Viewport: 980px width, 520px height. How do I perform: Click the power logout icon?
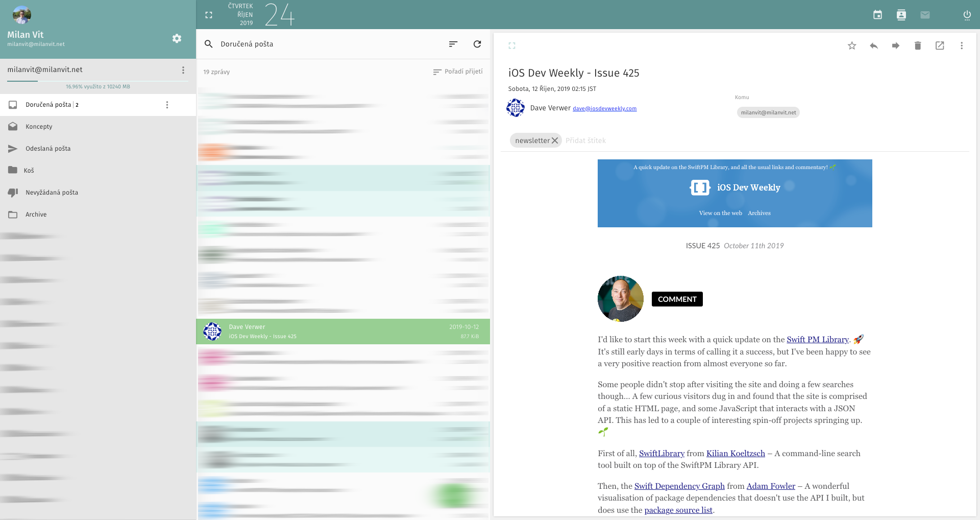tap(967, 15)
